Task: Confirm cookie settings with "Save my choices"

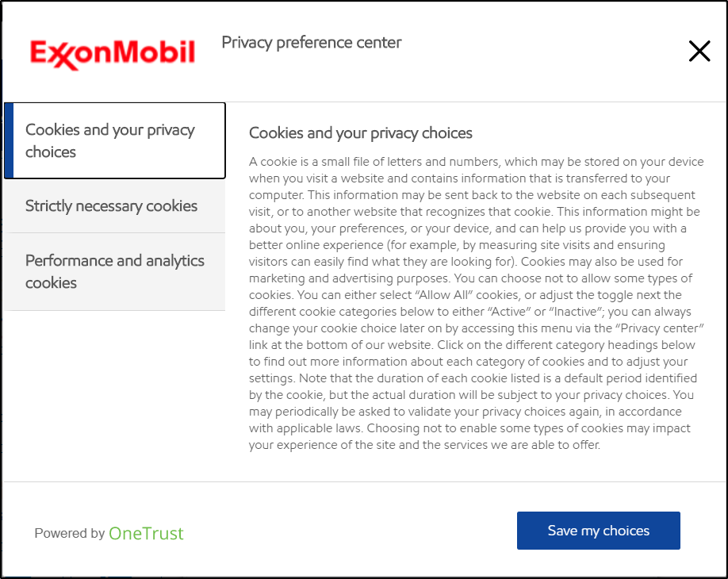Action: point(598,530)
